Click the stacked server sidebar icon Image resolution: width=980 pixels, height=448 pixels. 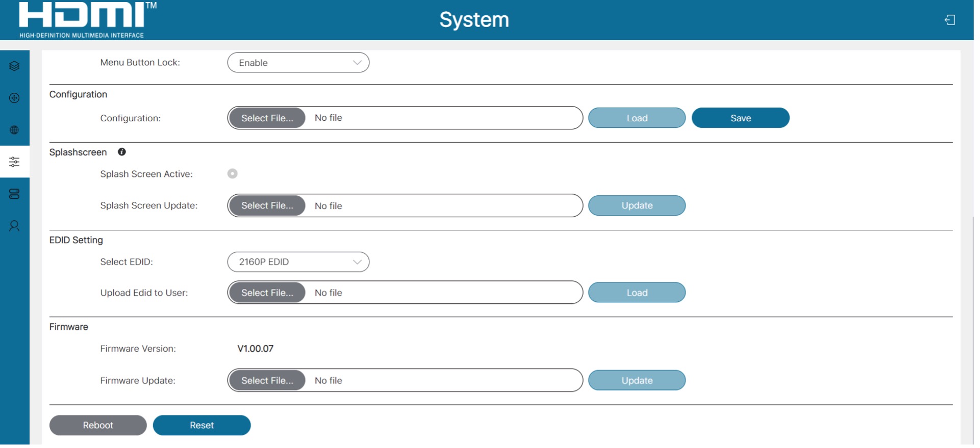tap(14, 194)
